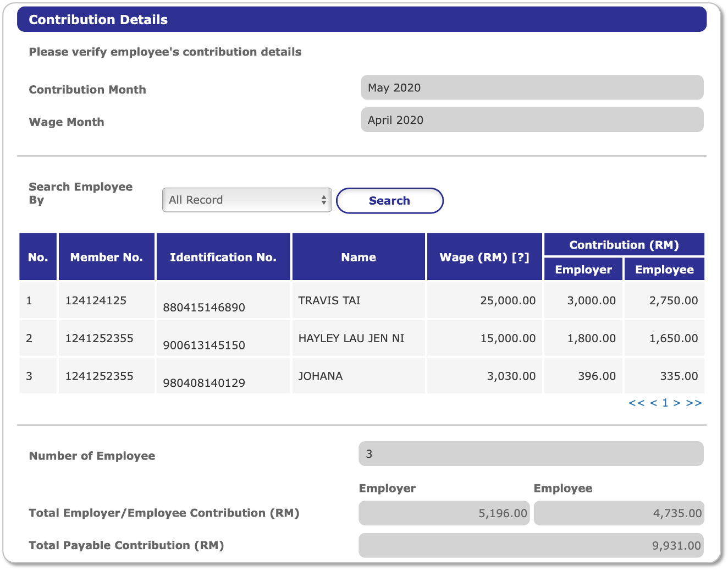
Task: Click the Contribution Month field
Action: [x=532, y=87]
